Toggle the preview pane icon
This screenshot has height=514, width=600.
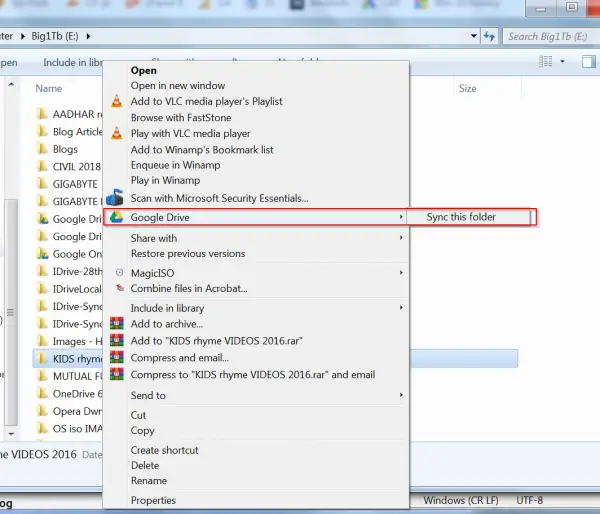pos(589,62)
